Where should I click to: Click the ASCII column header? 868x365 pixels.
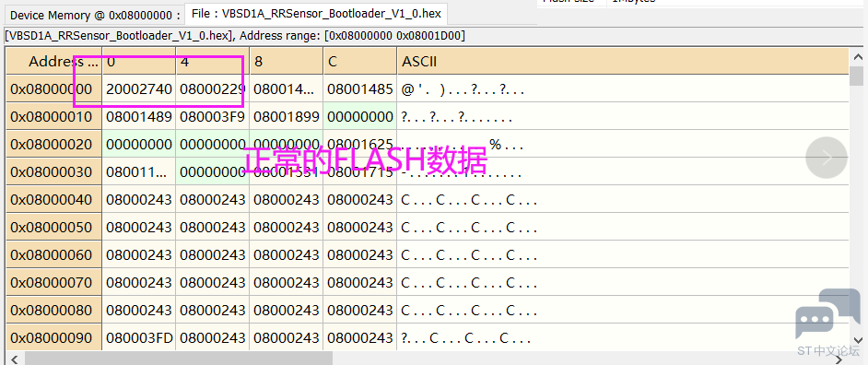pyautogui.click(x=623, y=62)
